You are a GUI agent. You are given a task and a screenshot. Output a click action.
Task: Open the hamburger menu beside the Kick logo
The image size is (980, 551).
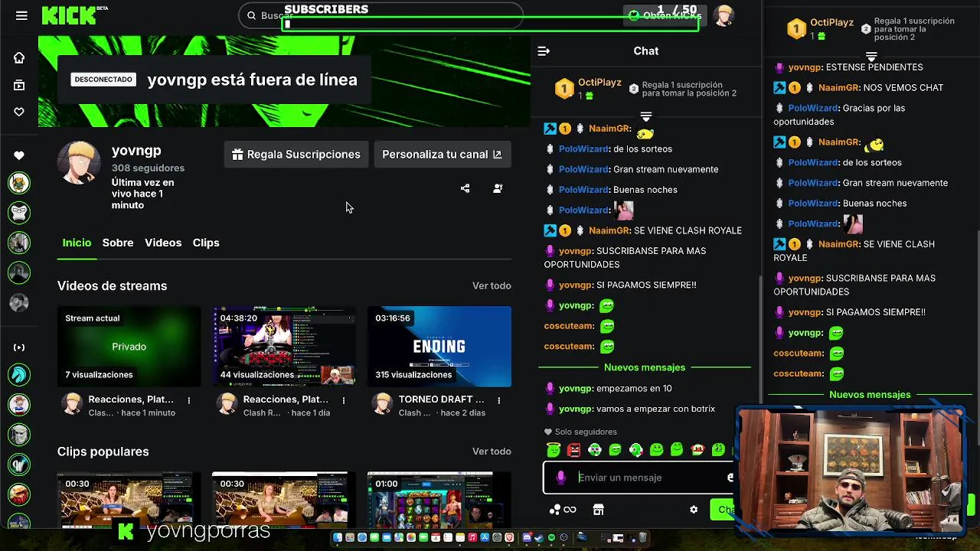pos(21,15)
